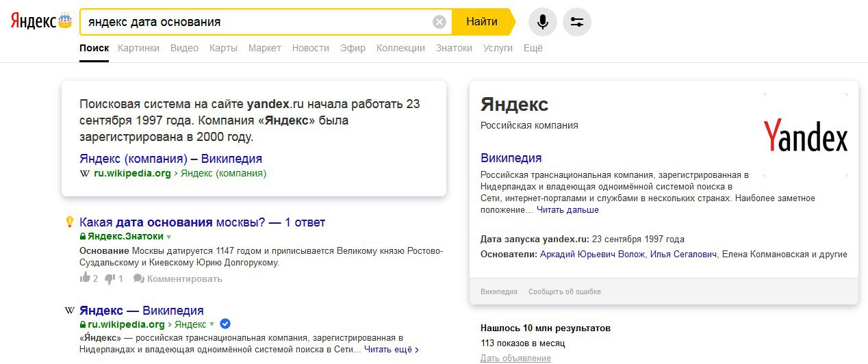The height and width of the screenshot is (364, 868).
Task: Open the dropdown arrow next to ru.wikipedia.org › Яндекс
Action: coord(212,324)
